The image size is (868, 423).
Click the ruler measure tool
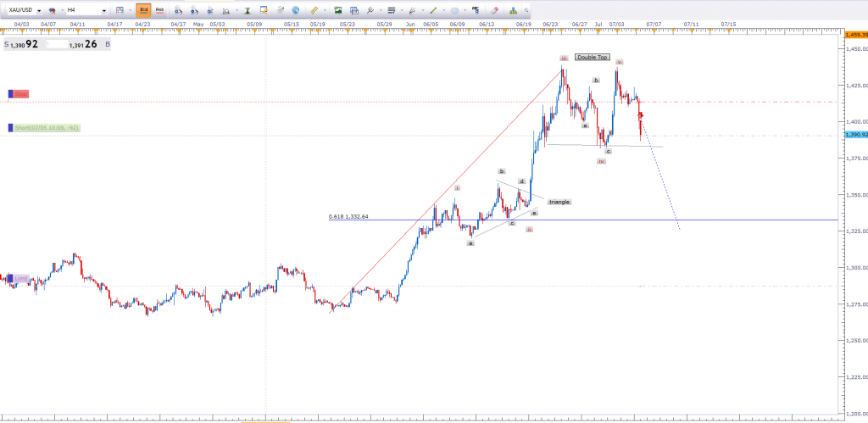pyautogui.click(x=314, y=10)
